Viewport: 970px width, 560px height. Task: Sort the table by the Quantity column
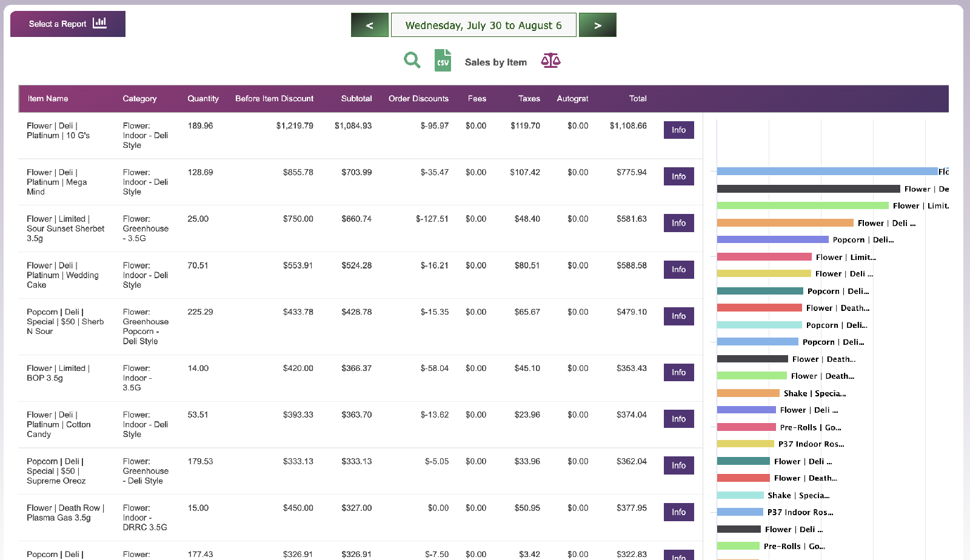(x=203, y=98)
